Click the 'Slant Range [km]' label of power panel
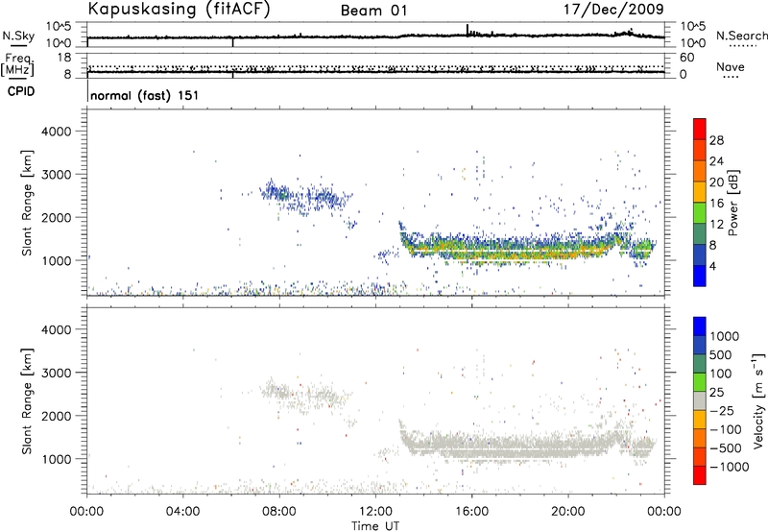 coord(27,203)
